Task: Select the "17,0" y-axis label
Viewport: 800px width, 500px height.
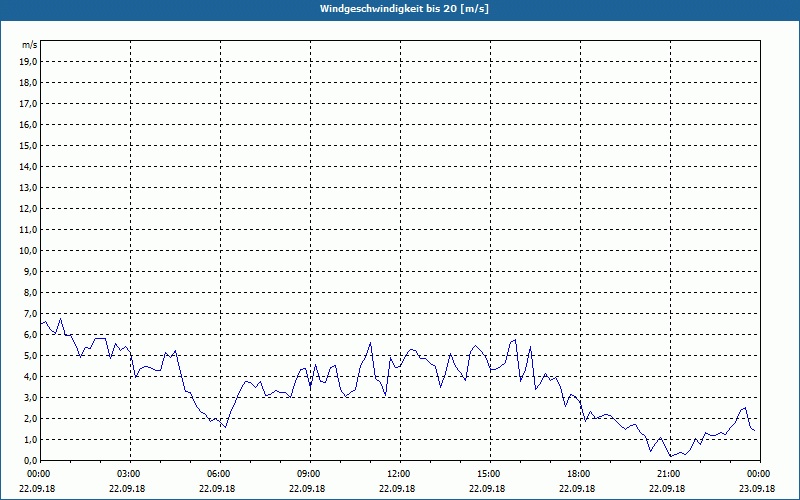Action: click(x=28, y=104)
